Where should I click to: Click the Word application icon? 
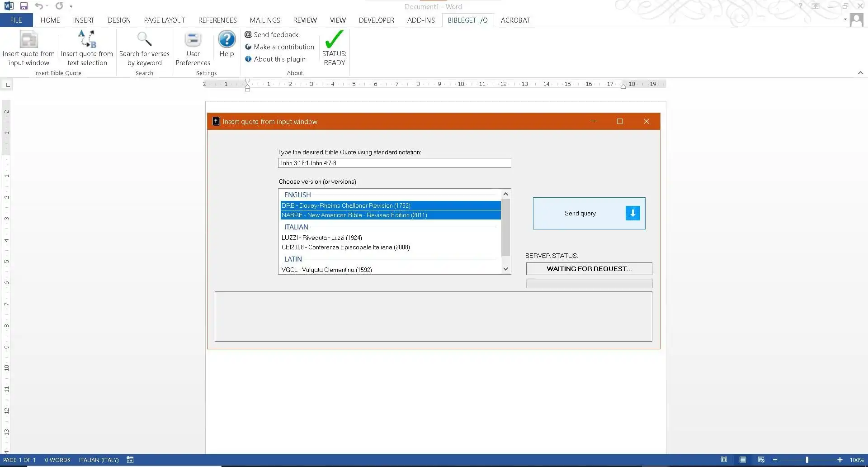(x=9, y=6)
